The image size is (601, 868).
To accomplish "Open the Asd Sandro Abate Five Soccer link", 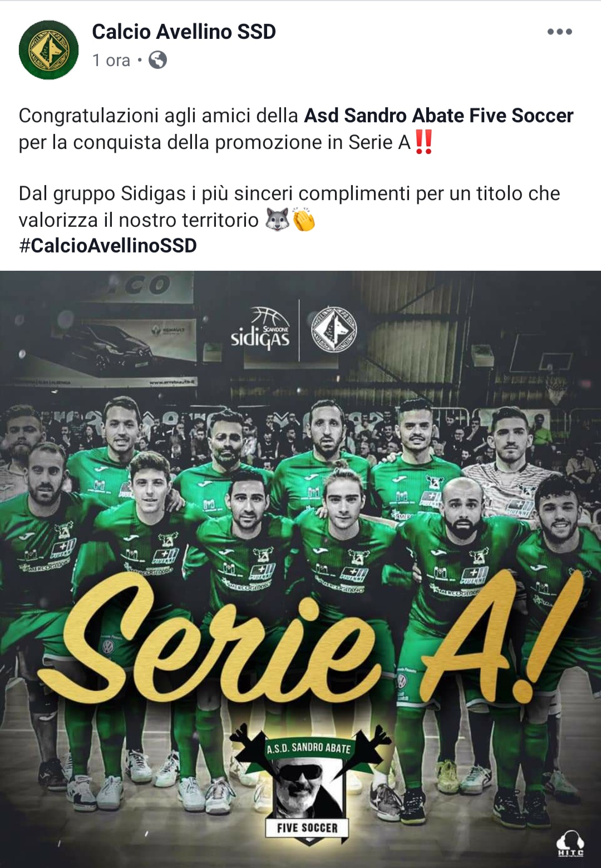I will [439, 115].
